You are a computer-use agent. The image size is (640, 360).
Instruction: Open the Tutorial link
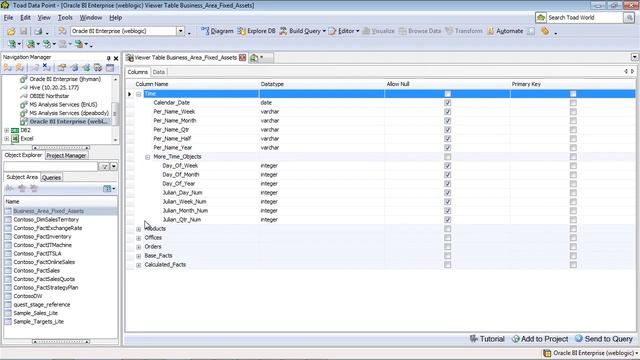(x=487, y=339)
